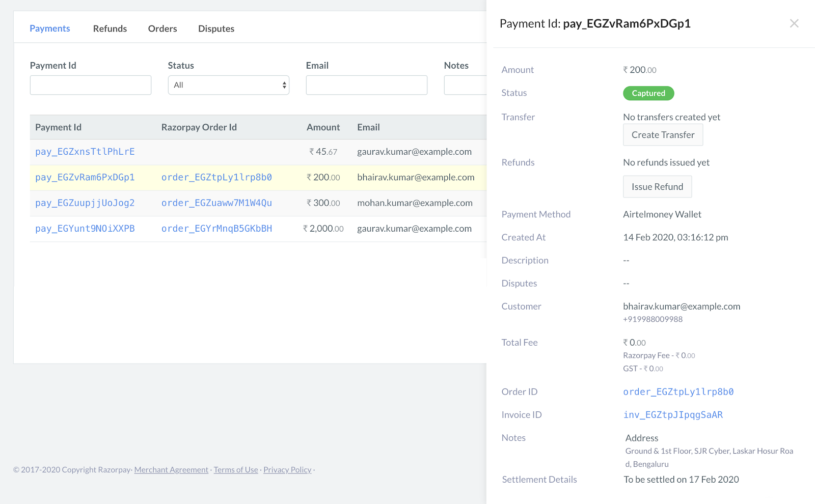Select the Payments tab
The width and height of the screenshot is (815, 504).
click(x=49, y=29)
